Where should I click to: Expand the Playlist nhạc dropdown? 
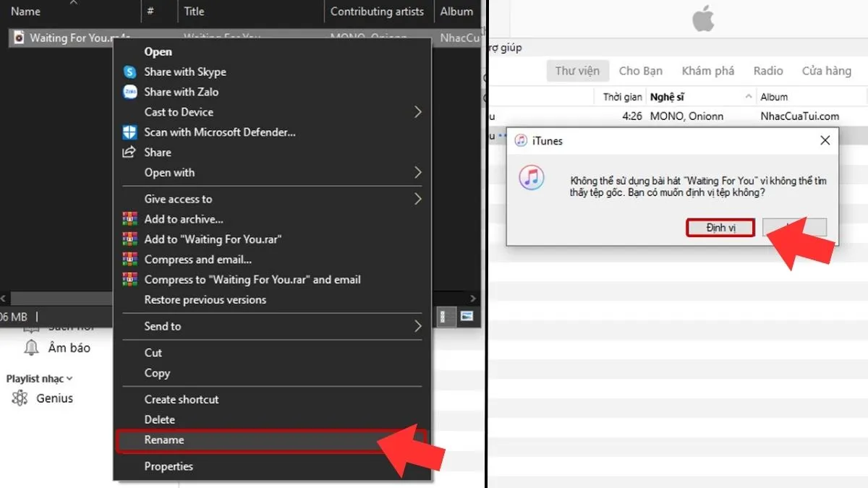tap(71, 378)
